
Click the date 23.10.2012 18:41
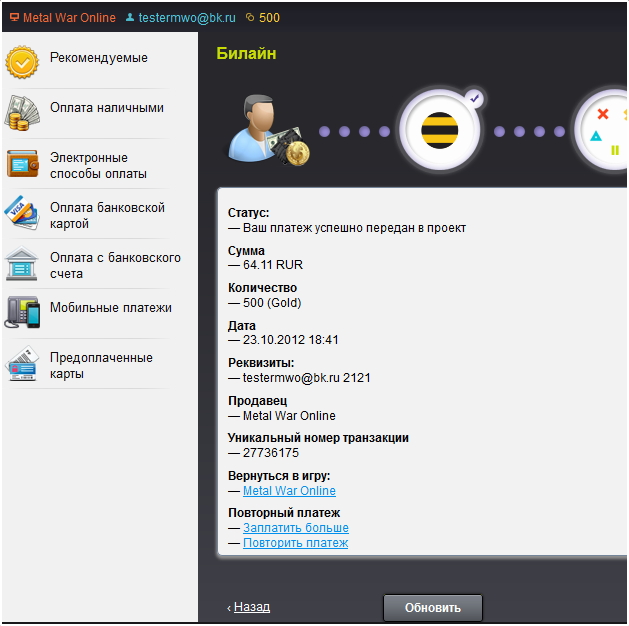click(291, 340)
